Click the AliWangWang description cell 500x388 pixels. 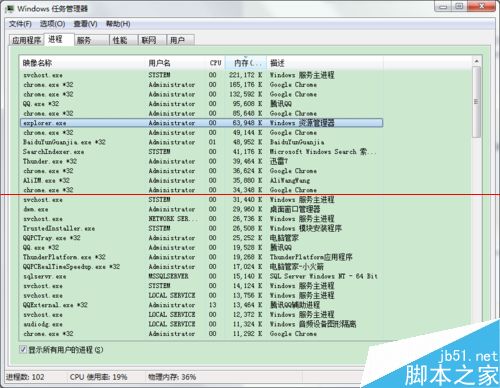[x=290, y=181]
